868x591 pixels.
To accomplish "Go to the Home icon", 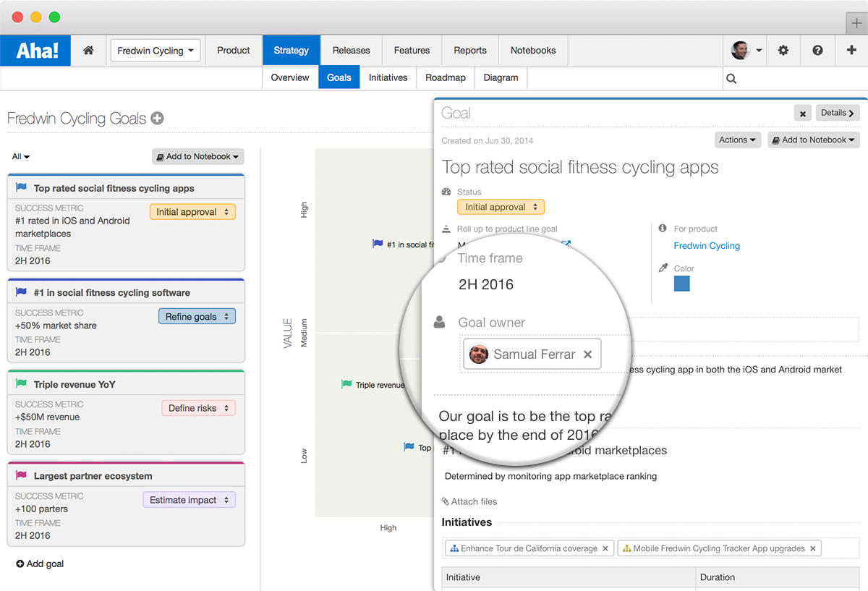I will (88, 51).
